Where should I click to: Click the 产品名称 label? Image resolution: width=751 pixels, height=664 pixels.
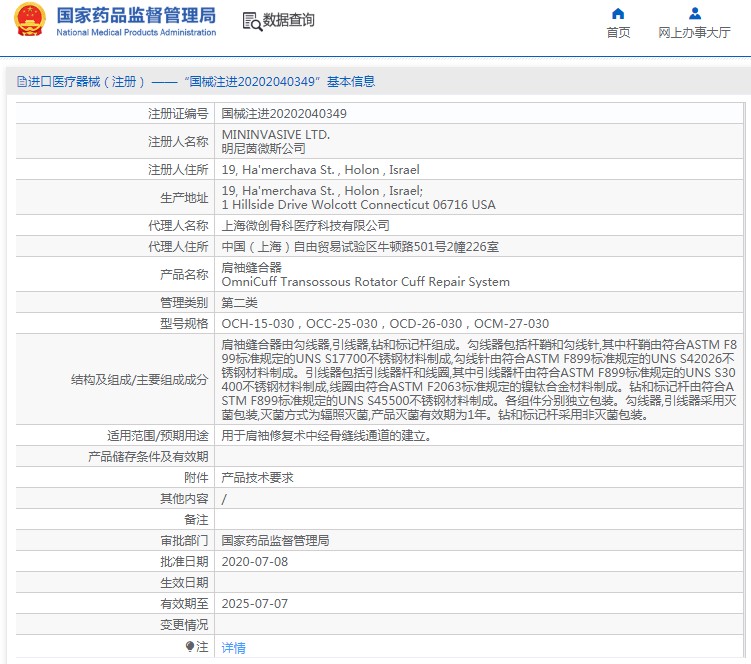[184, 275]
